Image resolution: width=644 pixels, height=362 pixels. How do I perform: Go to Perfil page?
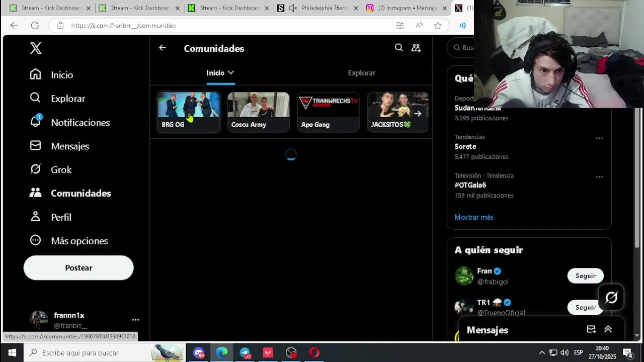tap(50, 217)
